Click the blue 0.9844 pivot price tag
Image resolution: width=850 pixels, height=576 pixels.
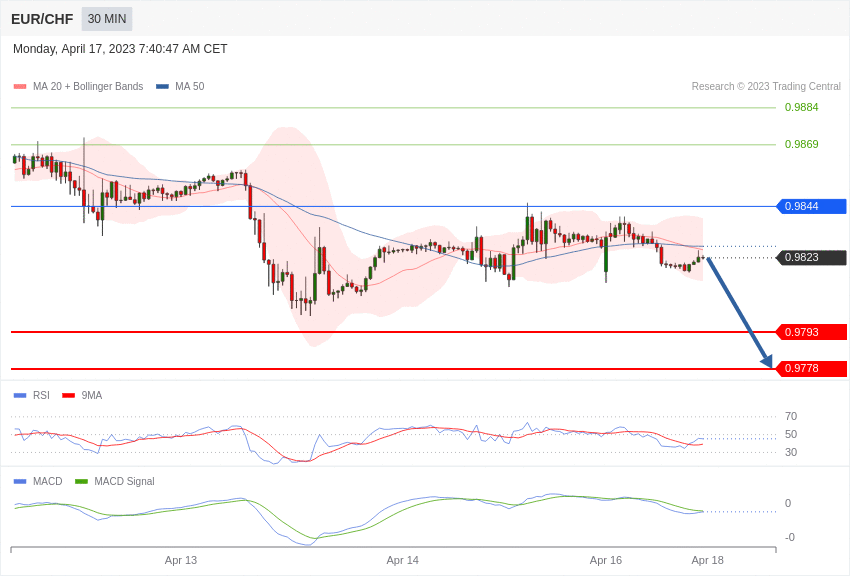pyautogui.click(x=812, y=206)
